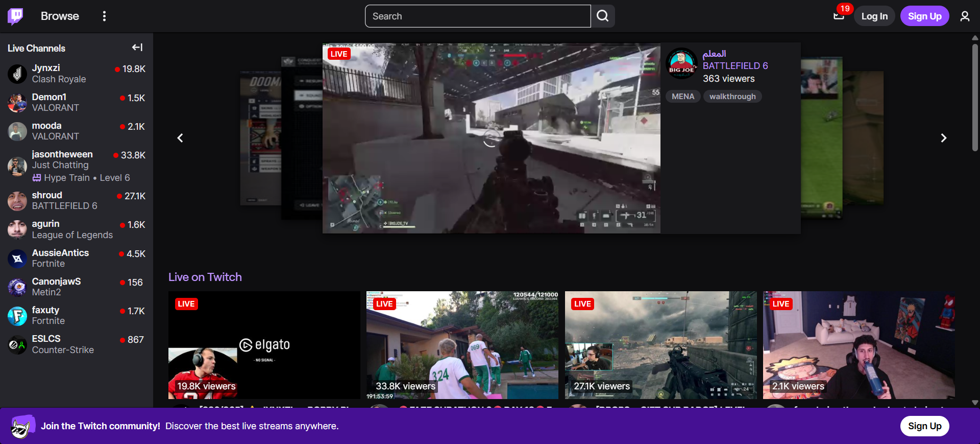
Task: Play the featured Battlefield 6 live stream
Action: coord(491,138)
